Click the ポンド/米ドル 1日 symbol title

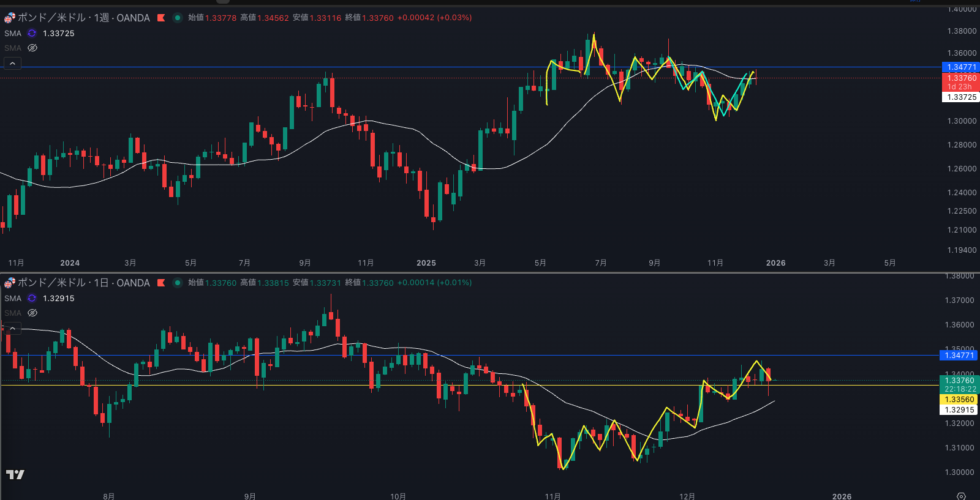tap(83, 283)
